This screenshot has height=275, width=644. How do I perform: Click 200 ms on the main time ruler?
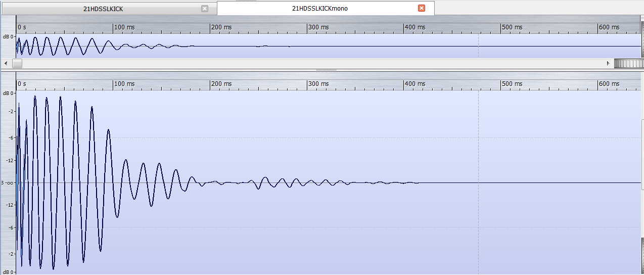(221, 84)
